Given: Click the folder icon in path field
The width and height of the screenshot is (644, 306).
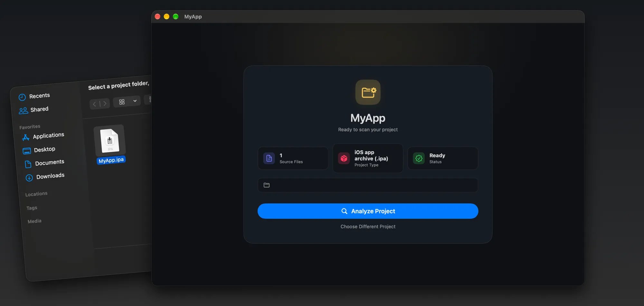Looking at the screenshot, I should (x=266, y=185).
